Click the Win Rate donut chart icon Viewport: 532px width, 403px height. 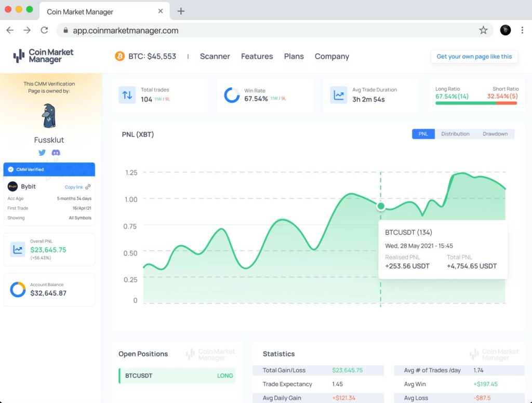231,94
